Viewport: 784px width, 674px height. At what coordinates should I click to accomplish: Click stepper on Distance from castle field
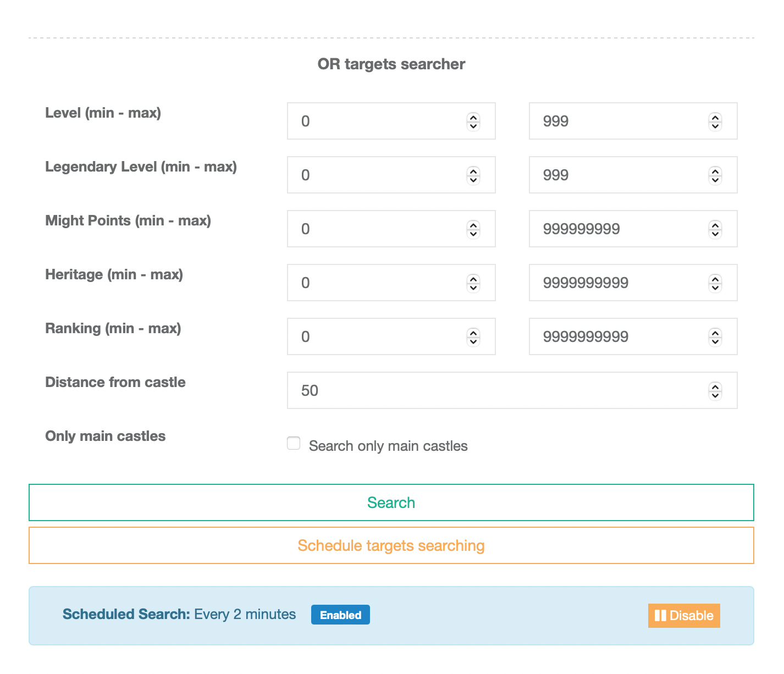click(715, 391)
